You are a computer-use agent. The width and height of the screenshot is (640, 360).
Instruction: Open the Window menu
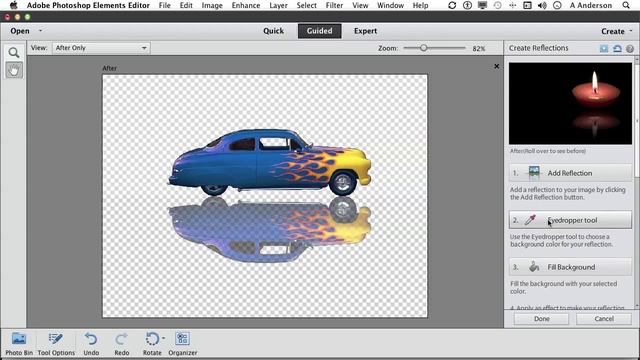pyautogui.click(x=390, y=5)
